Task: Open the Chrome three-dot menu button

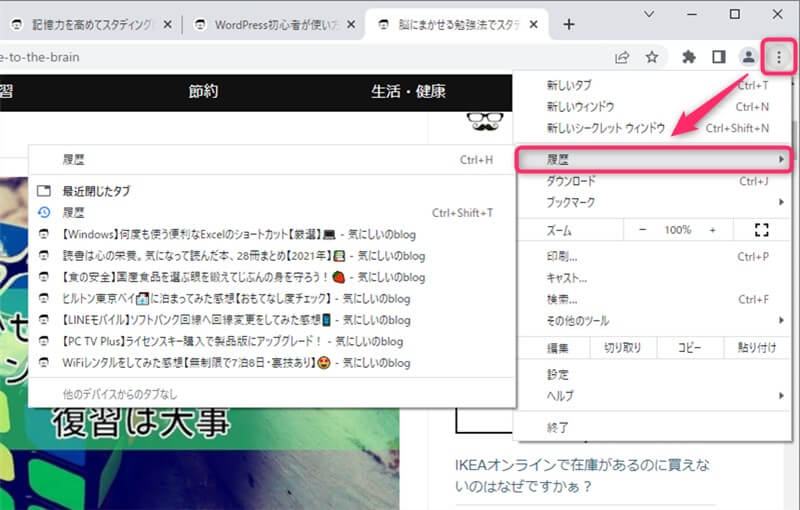Action: click(x=779, y=57)
